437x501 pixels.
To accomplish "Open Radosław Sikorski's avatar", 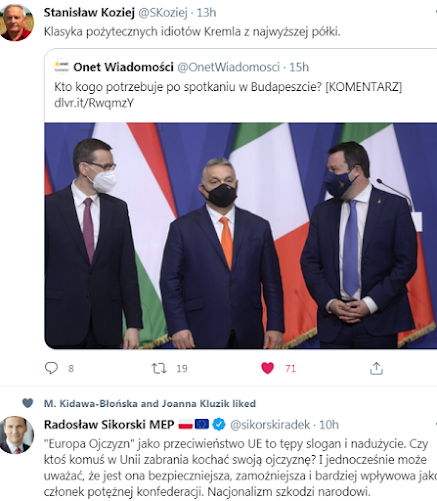I will tap(16, 435).
